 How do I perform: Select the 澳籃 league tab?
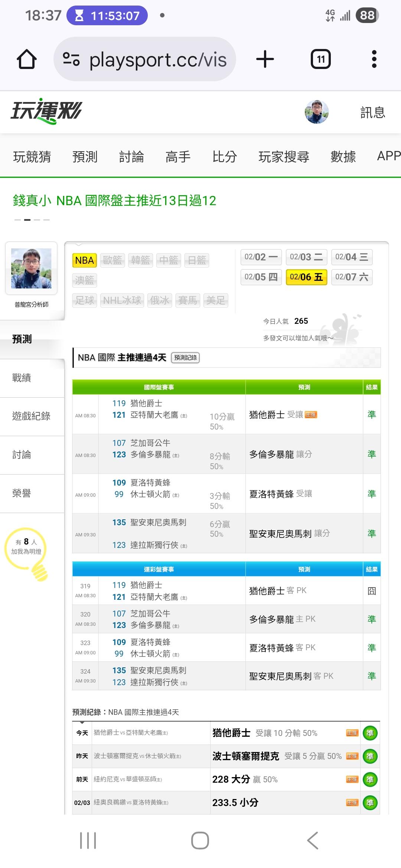pos(84,280)
